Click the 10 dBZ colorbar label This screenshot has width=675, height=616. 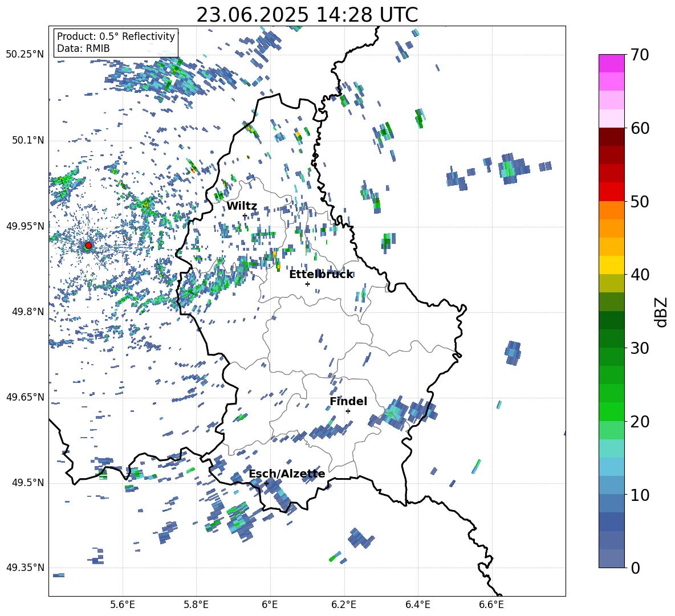coord(640,495)
